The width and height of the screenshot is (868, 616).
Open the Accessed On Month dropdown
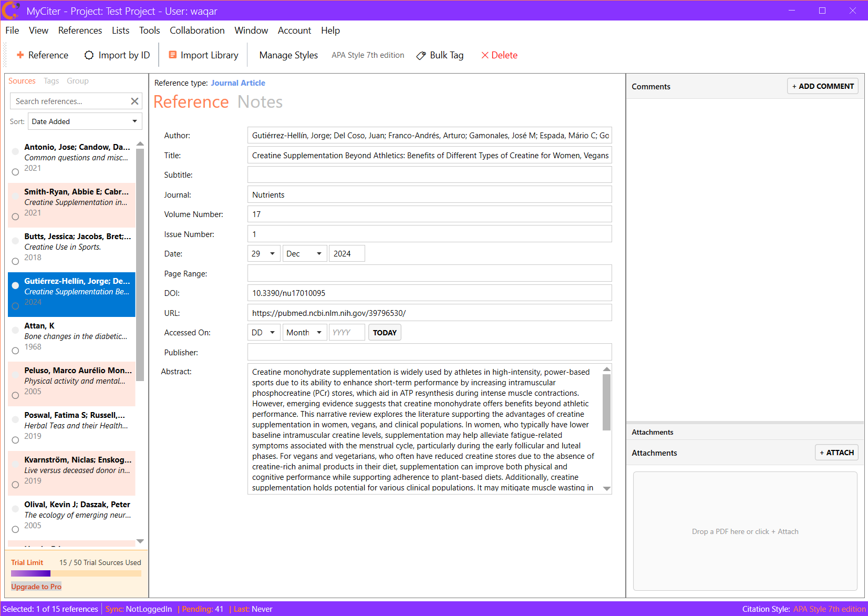pyautogui.click(x=305, y=333)
